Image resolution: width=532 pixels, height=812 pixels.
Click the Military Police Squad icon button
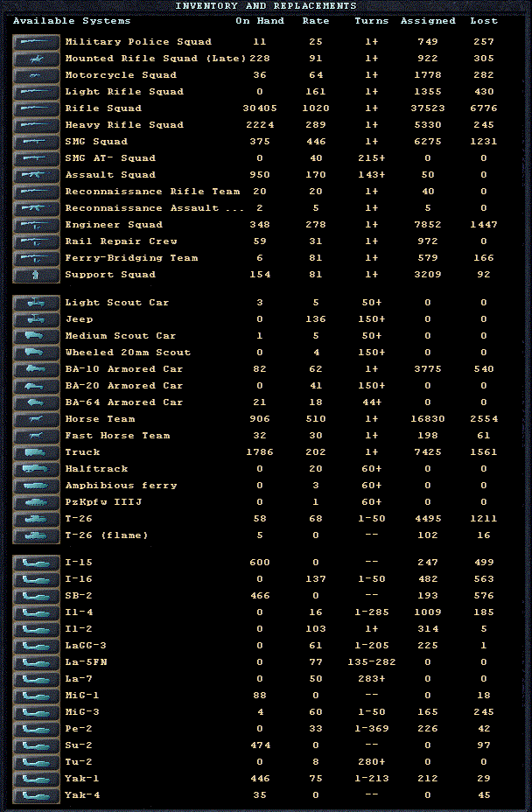tap(36, 43)
